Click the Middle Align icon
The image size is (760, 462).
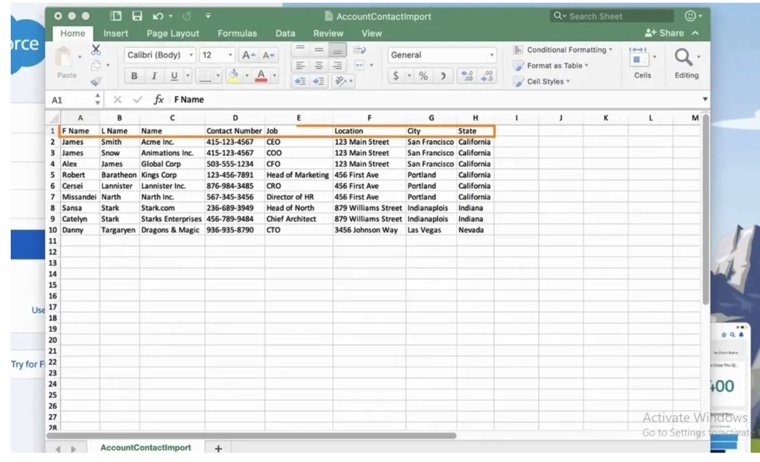click(318, 49)
